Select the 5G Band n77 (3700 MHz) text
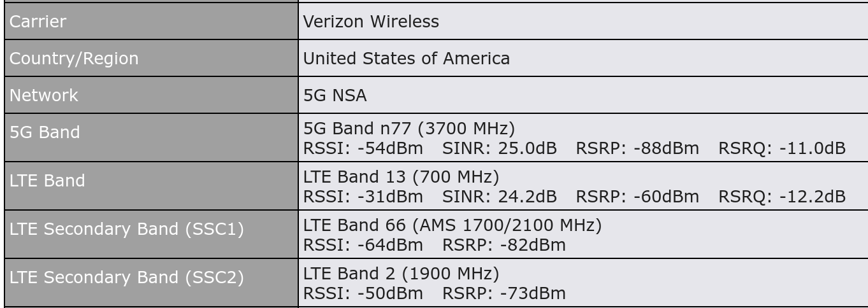Screen dimensions: 868x308 pos(409,129)
